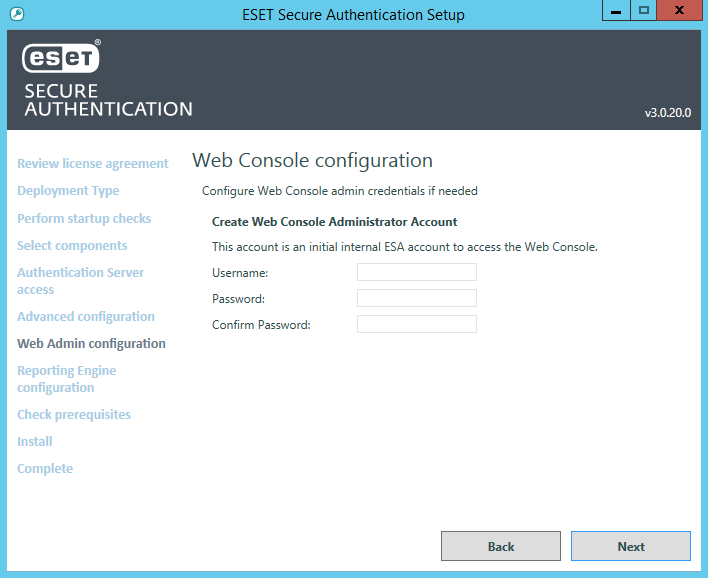Image resolution: width=708 pixels, height=578 pixels.
Task: Go to Reporting Engine configuration step
Action: coord(66,379)
